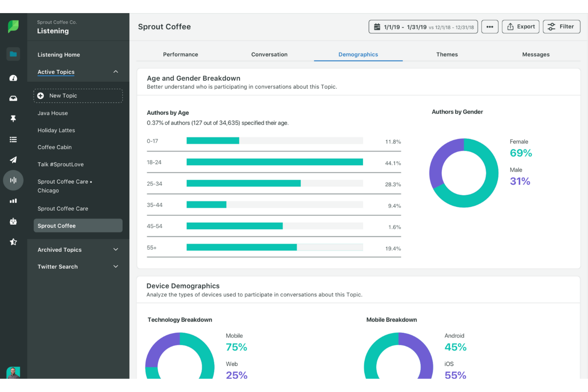Open Publishing via the paper plane icon

13,160
